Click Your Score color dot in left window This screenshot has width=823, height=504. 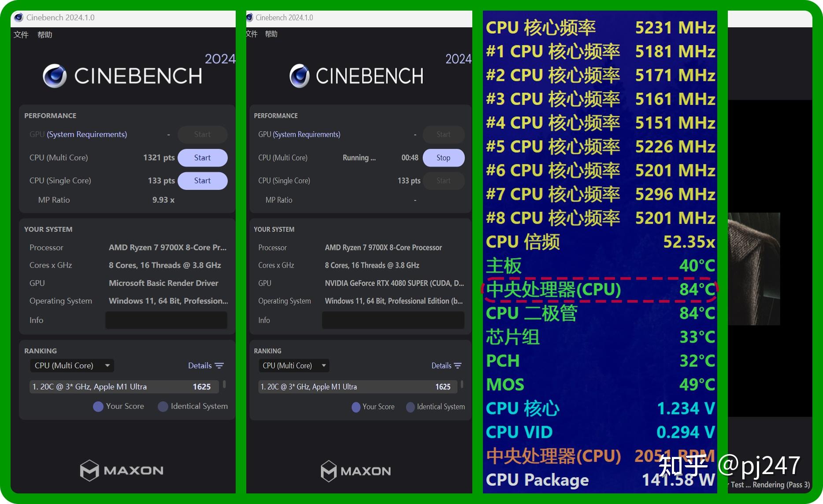coord(98,406)
